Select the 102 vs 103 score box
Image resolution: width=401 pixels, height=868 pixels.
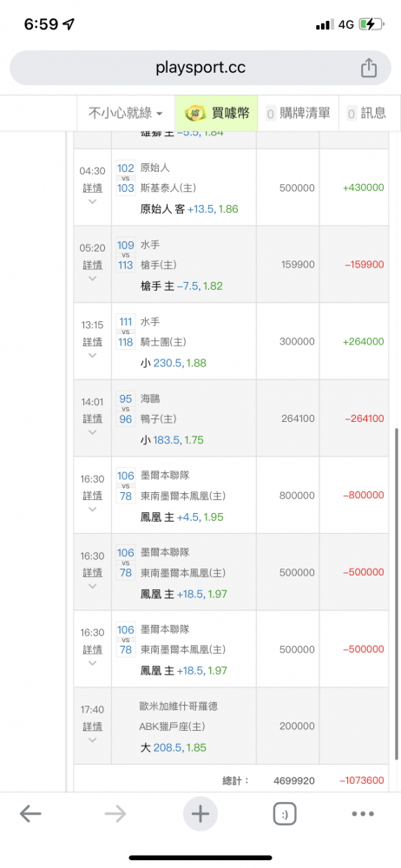click(x=126, y=178)
